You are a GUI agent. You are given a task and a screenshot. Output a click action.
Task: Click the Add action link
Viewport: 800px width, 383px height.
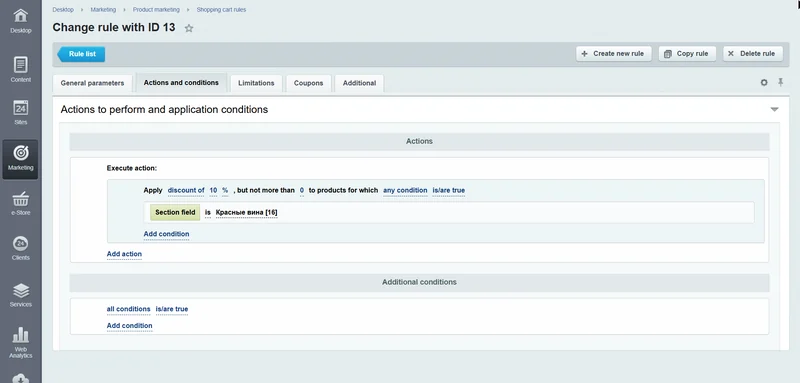[x=124, y=254]
